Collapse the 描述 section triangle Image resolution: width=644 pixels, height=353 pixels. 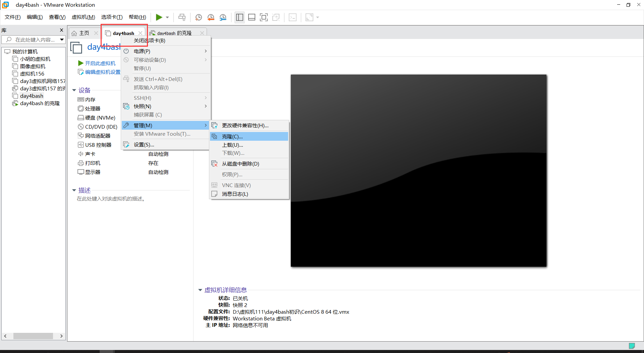(74, 190)
